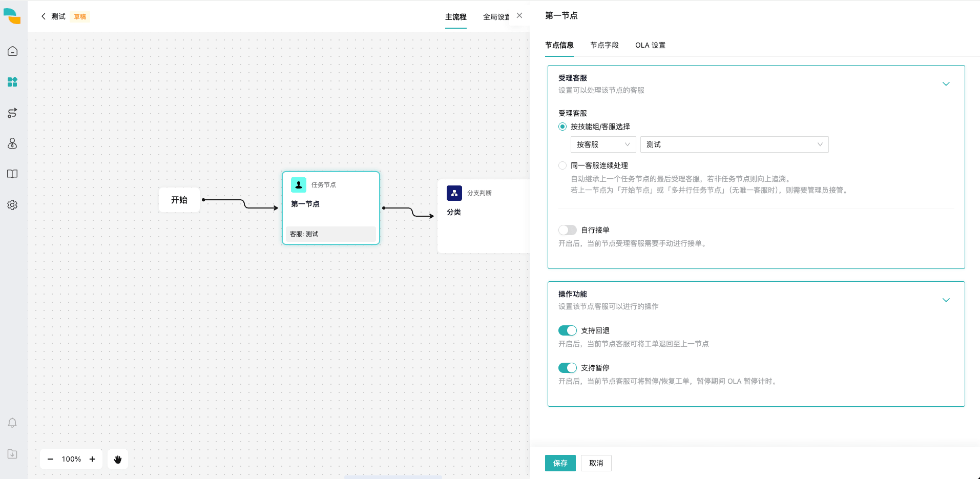
Task: Toggle the 自行接单 switch
Action: click(x=568, y=230)
